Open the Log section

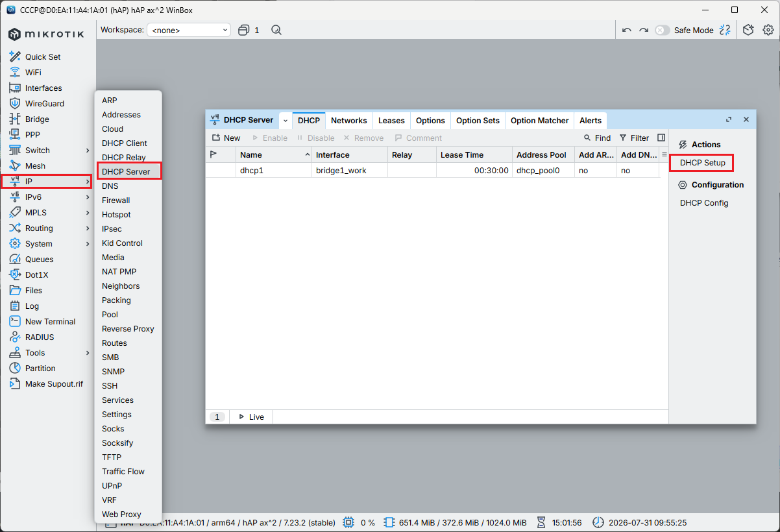click(32, 306)
